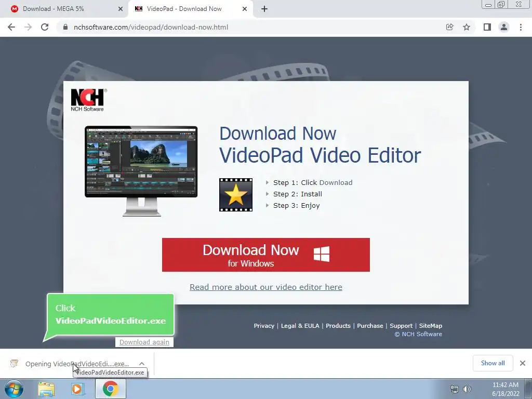
Task: Click the NCH Software logo
Action: pyautogui.click(x=88, y=100)
